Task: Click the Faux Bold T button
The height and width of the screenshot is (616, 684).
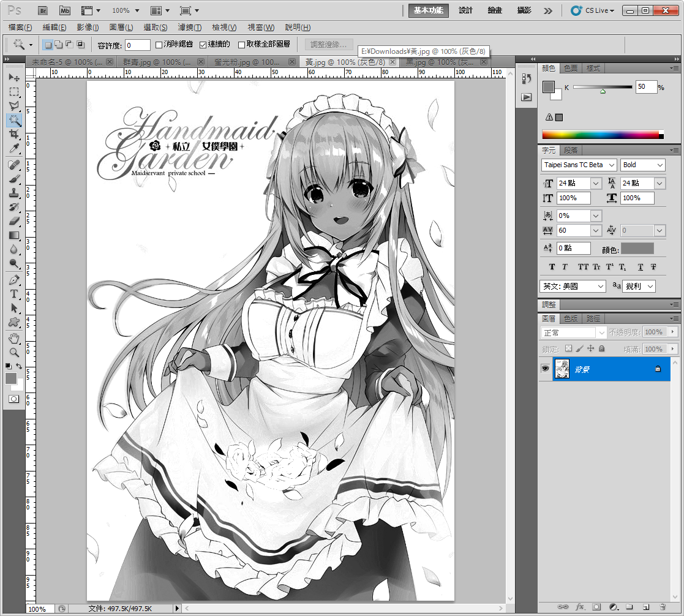Action: click(552, 267)
